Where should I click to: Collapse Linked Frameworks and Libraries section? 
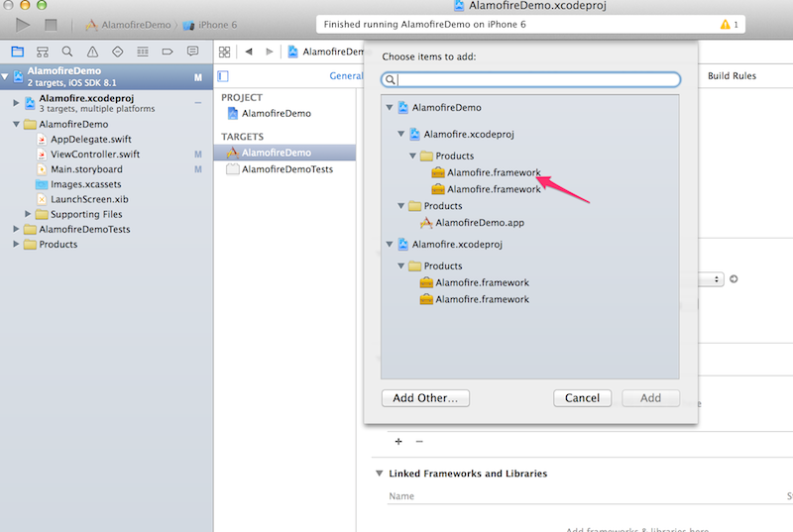(x=380, y=474)
